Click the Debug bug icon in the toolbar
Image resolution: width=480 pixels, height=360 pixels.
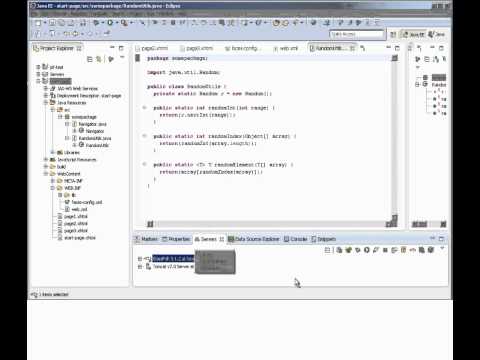(96, 23)
